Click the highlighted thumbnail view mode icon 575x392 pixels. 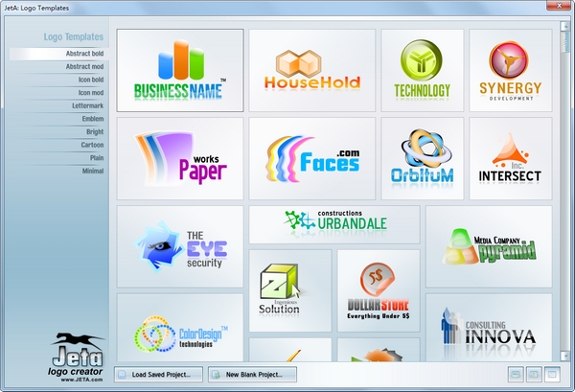click(552, 375)
